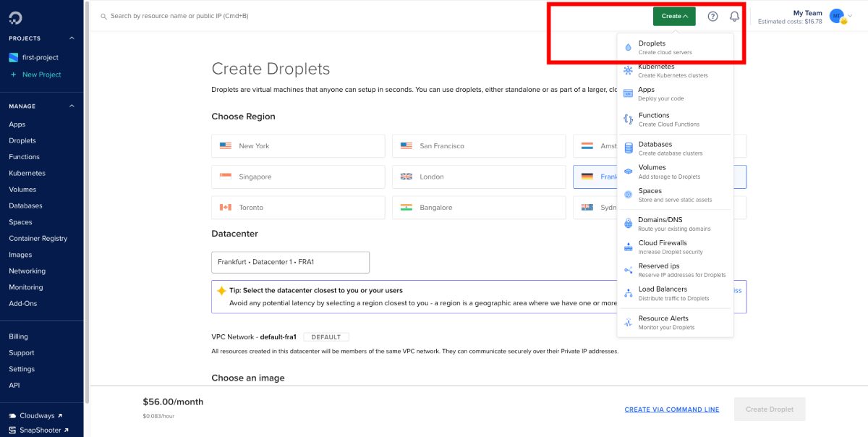
Task: Open Settings in the sidebar
Action: click(x=22, y=369)
